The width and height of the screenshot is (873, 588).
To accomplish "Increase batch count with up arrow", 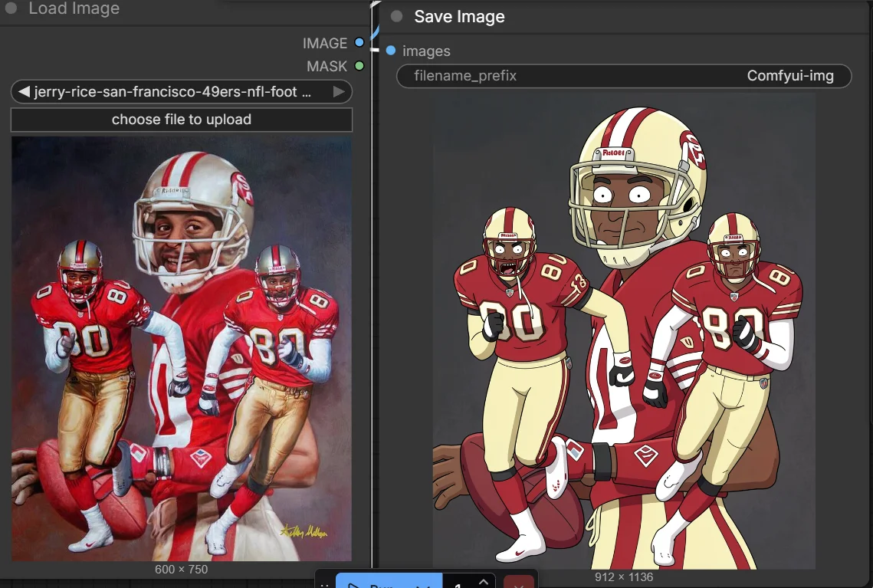I will coord(484,581).
